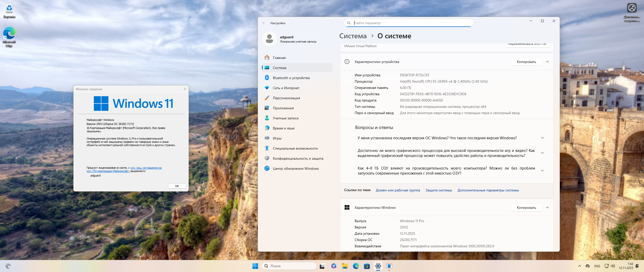Screen dimensions: 644x272
Task: Click volume icon in system tray
Action: 613,266
